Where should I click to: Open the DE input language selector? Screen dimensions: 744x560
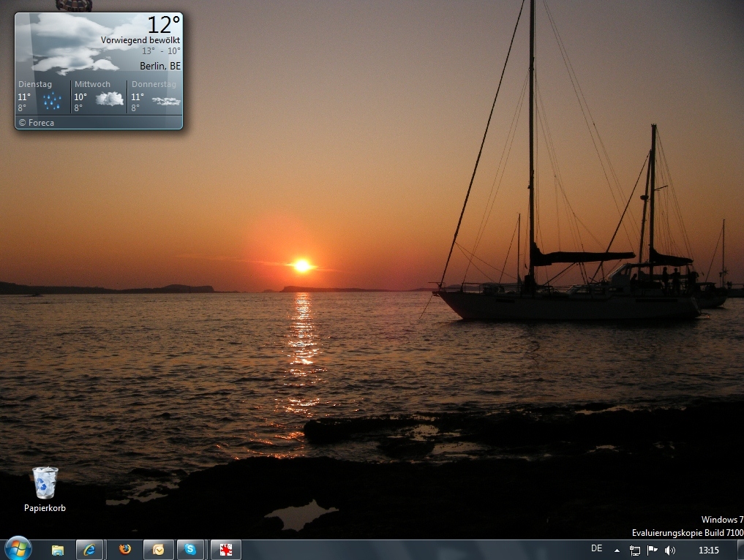[596, 549]
